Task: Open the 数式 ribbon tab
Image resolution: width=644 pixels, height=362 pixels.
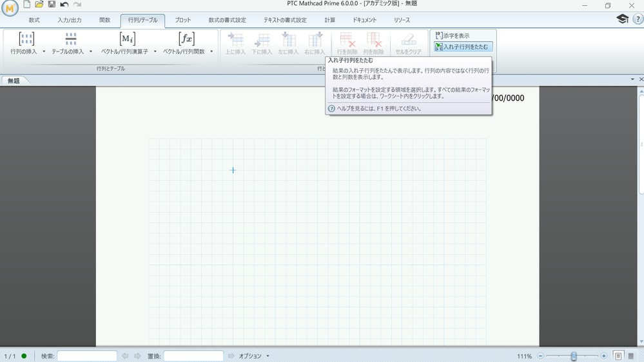Action: 34,20
